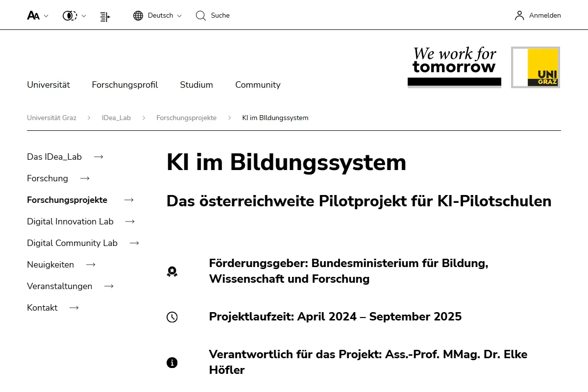Open the Forschungsprofil main menu
The width and height of the screenshot is (588, 392).
125,85
